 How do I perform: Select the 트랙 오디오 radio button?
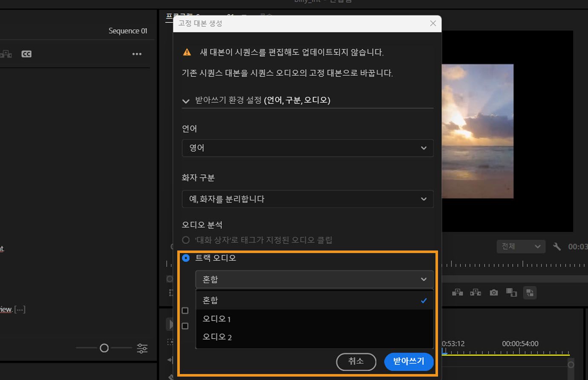[186, 258]
